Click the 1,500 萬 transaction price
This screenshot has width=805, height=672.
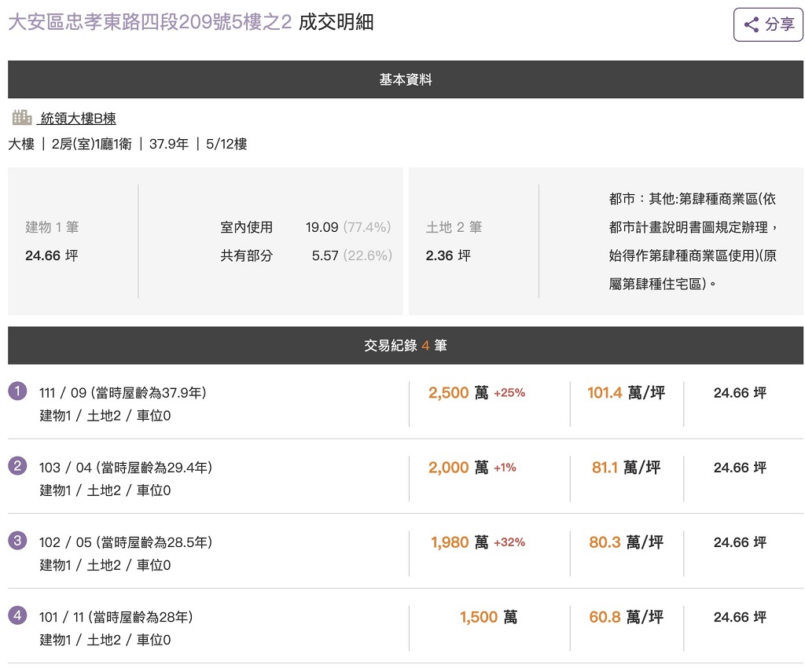[x=488, y=617]
